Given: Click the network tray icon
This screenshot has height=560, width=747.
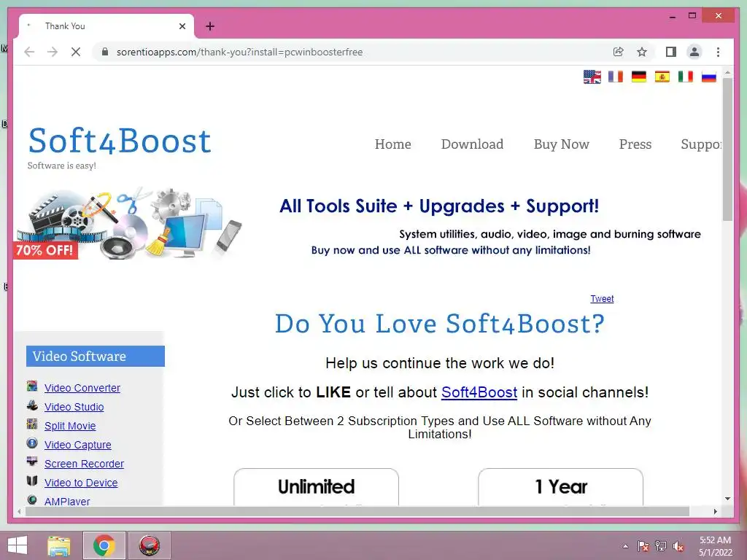Looking at the screenshot, I should click(x=660, y=546).
